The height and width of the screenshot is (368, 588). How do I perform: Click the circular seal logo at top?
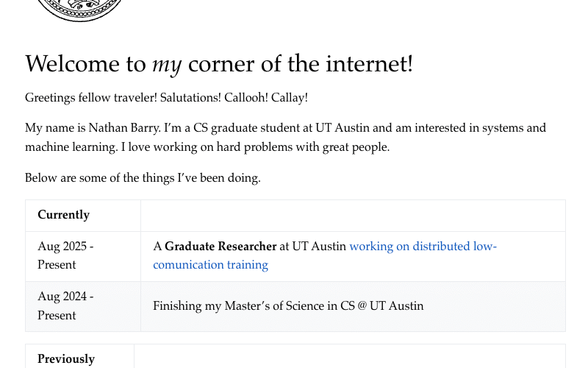pyautogui.click(x=79, y=9)
